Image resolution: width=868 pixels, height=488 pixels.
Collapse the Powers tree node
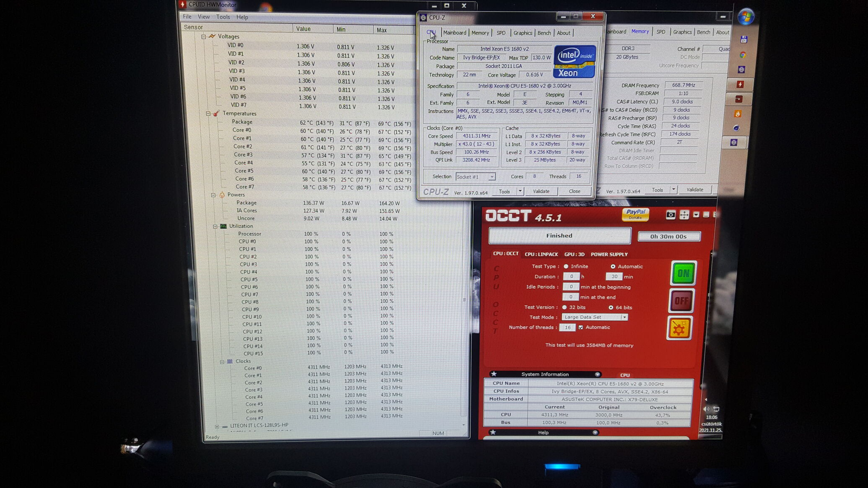click(213, 195)
